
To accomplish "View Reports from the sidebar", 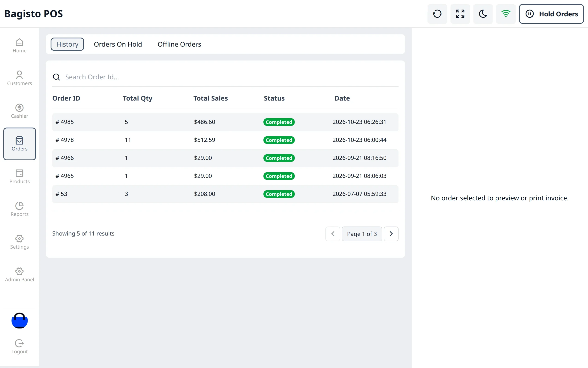I will (x=20, y=209).
